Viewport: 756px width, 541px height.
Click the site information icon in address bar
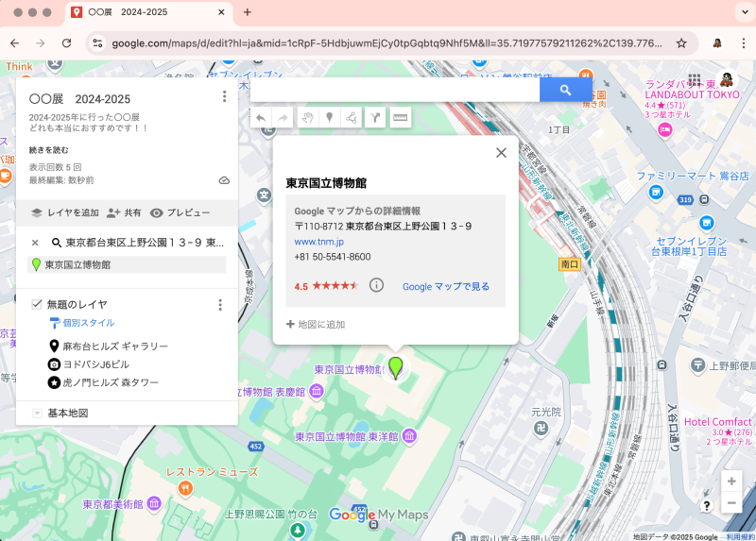pyautogui.click(x=98, y=42)
